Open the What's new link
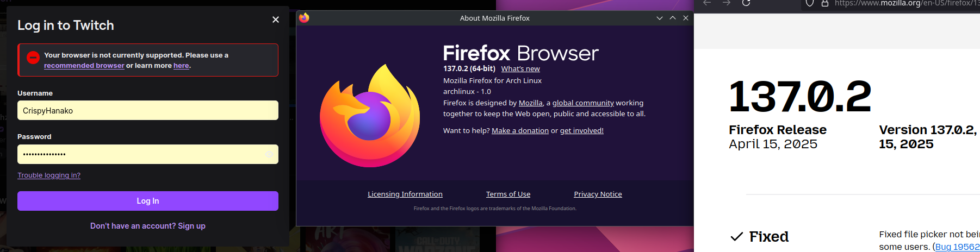The height and width of the screenshot is (252, 980). coord(520,69)
